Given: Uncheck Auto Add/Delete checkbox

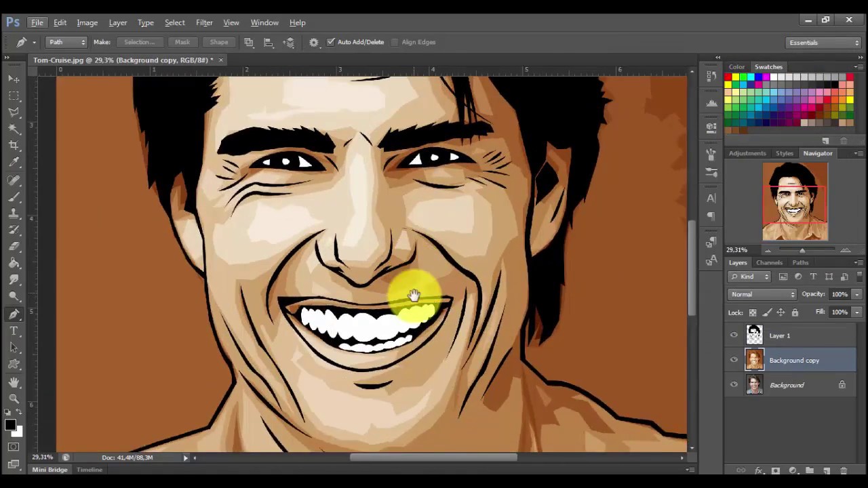Looking at the screenshot, I should pos(331,42).
